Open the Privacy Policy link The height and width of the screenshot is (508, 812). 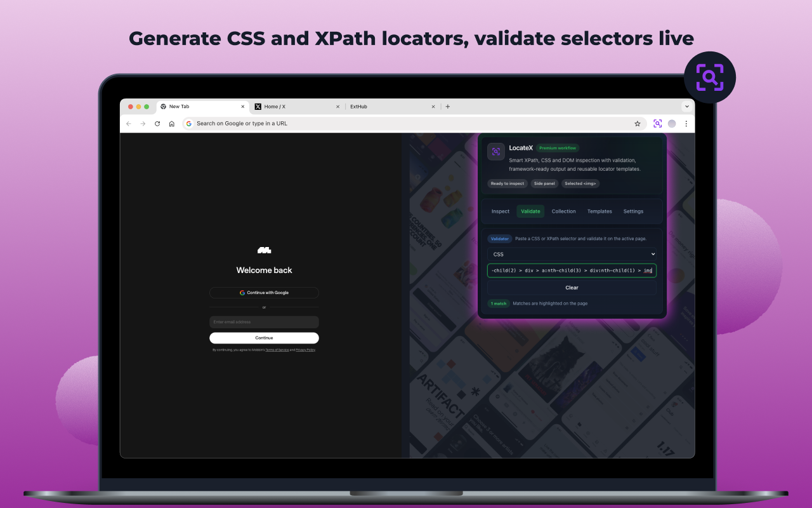coord(305,350)
